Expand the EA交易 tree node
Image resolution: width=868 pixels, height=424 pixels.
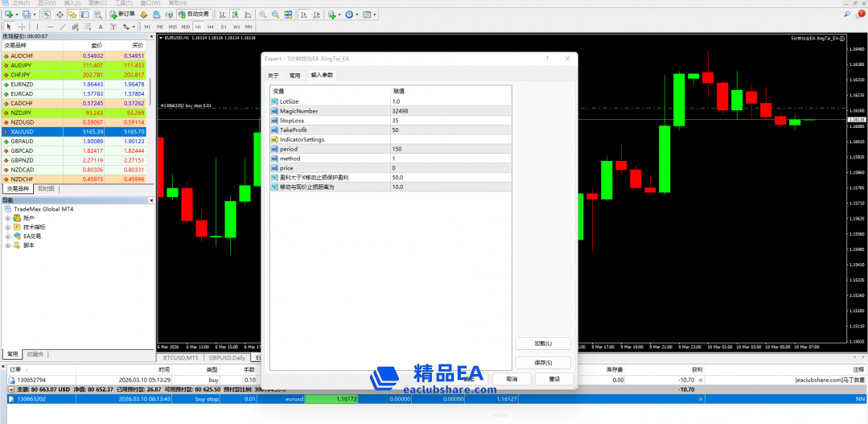pyautogui.click(x=8, y=236)
